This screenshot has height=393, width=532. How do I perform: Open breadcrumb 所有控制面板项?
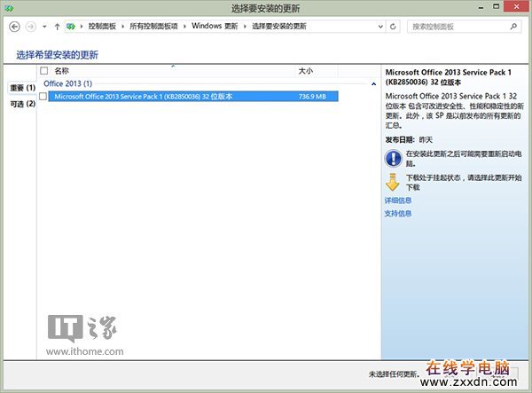[153, 26]
